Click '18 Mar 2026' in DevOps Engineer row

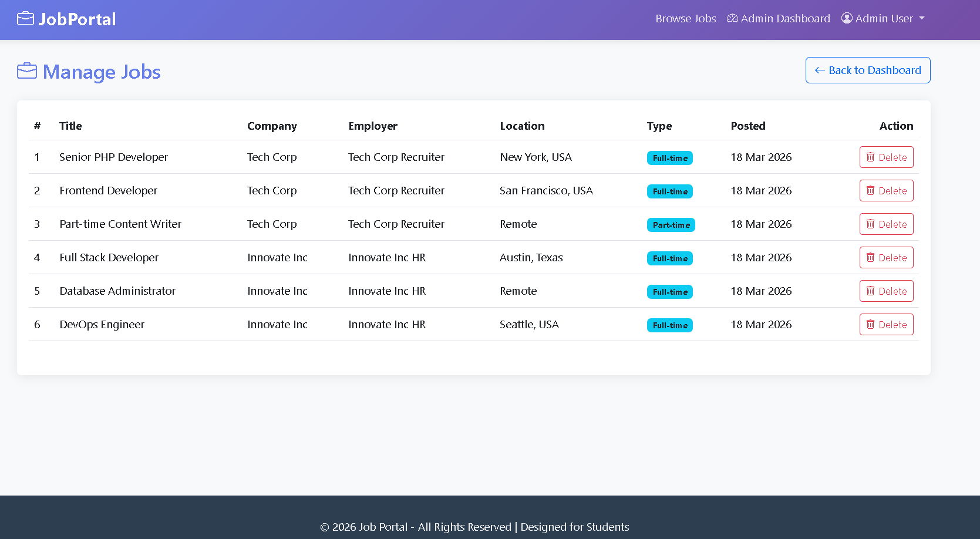click(x=761, y=324)
